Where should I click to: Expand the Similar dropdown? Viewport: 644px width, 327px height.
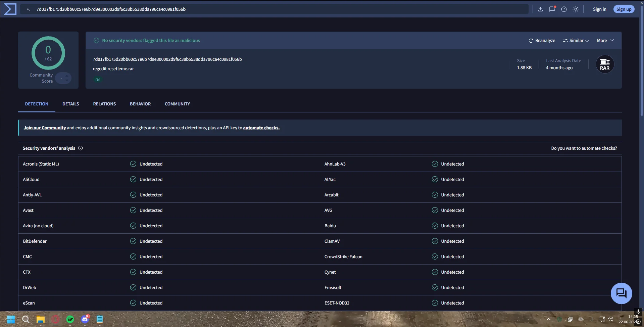(576, 41)
